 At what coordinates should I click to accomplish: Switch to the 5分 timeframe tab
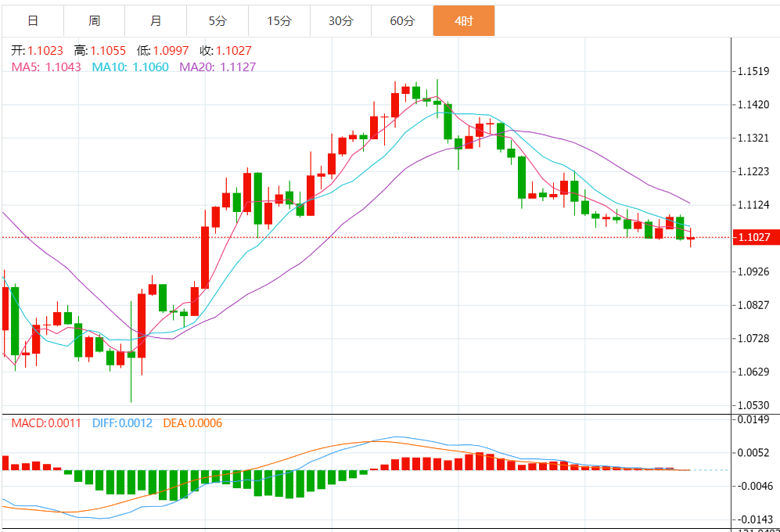click(x=217, y=21)
